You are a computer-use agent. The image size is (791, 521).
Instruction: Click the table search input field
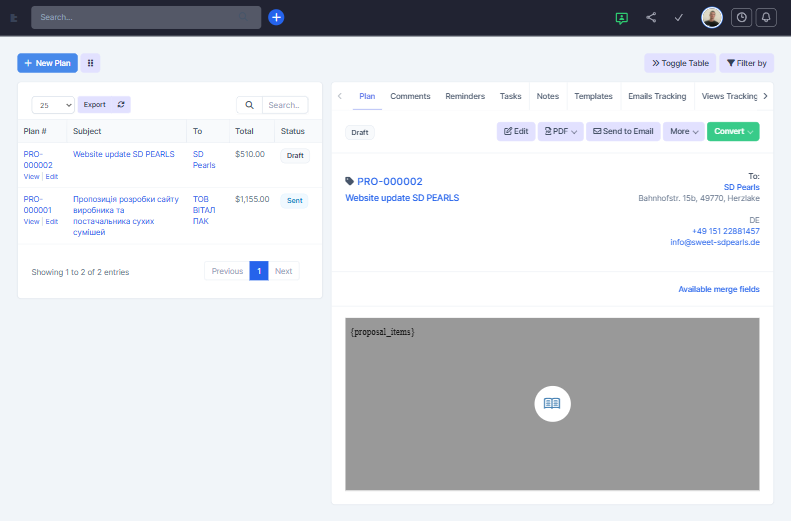(x=285, y=105)
